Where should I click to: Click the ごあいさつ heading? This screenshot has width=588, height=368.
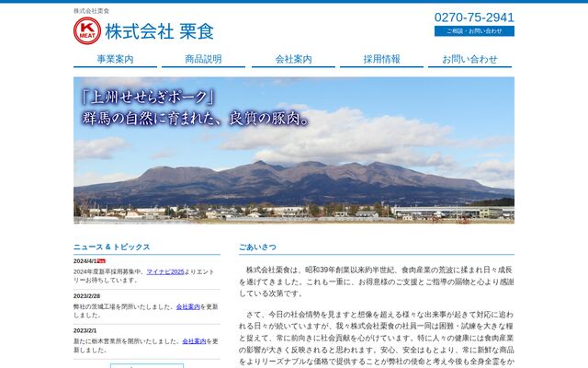pos(257,247)
